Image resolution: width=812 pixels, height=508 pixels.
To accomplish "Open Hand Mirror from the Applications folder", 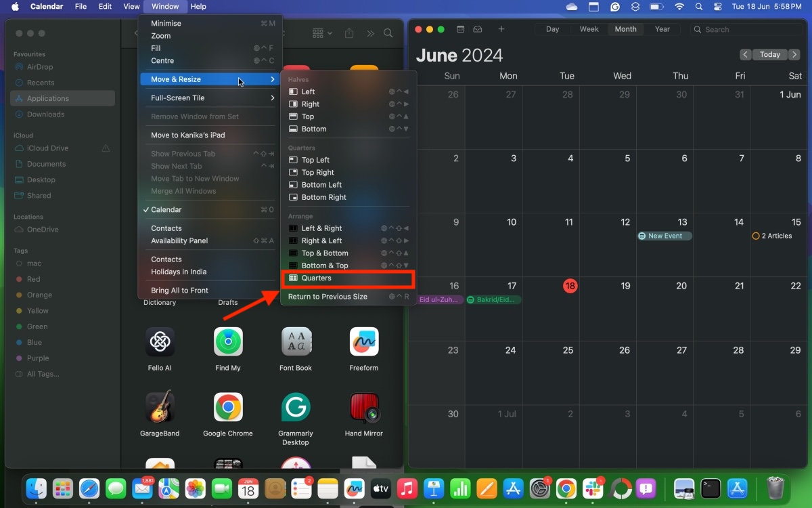I will pos(363,407).
